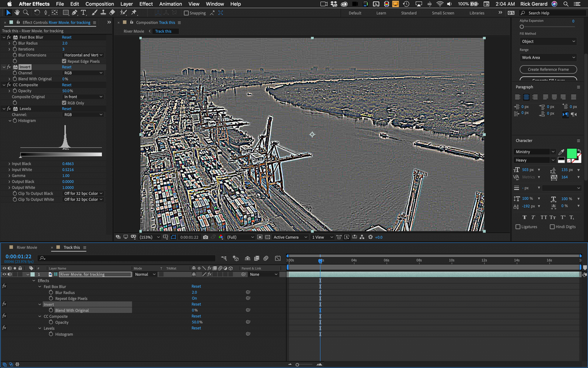The width and height of the screenshot is (588, 368).
Task: Enable the Hindi Digits checkbox
Action: pos(552,227)
